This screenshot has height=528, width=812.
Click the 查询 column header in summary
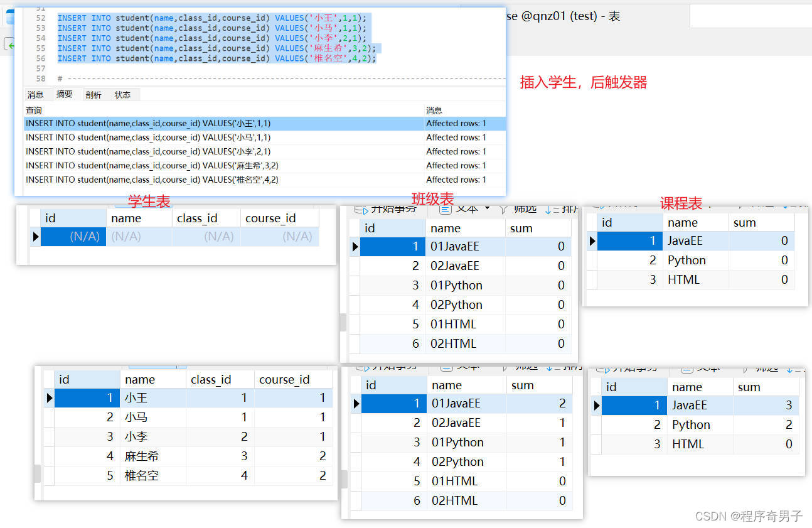pyautogui.click(x=34, y=110)
